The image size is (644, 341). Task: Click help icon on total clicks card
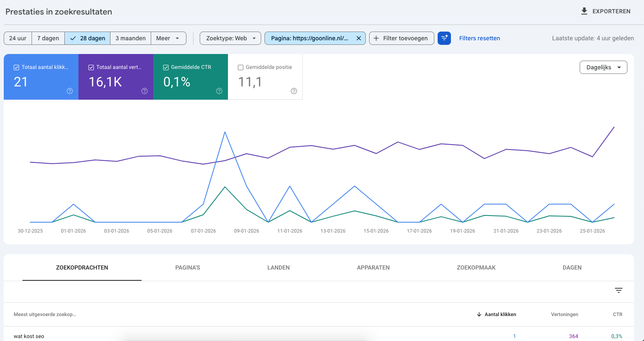point(70,91)
